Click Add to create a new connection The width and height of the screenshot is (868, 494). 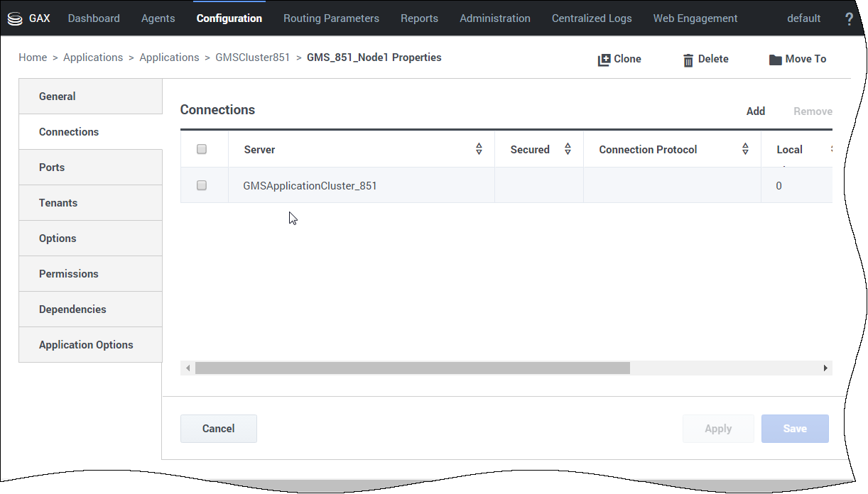(756, 111)
